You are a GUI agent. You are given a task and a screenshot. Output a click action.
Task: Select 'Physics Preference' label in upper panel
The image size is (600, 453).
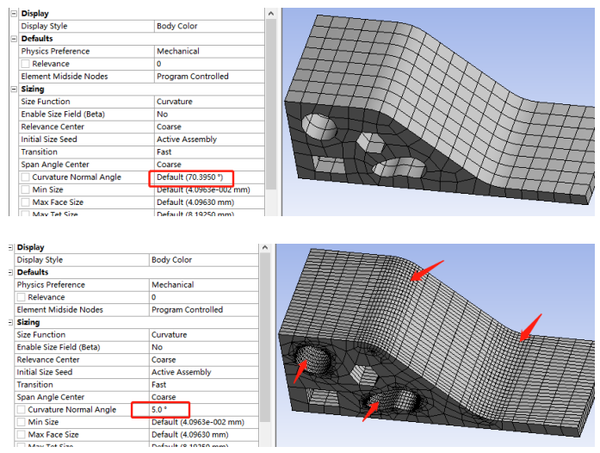pos(55,51)
